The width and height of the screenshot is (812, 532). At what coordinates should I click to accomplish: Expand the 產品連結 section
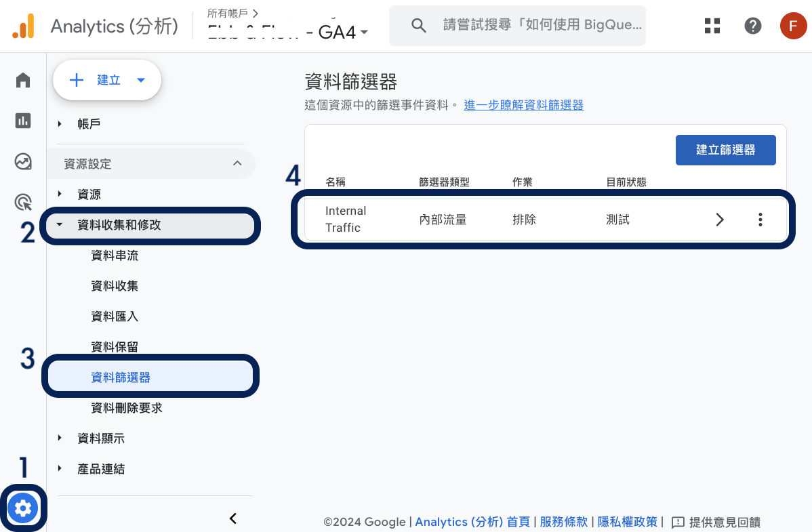[60, 468]
